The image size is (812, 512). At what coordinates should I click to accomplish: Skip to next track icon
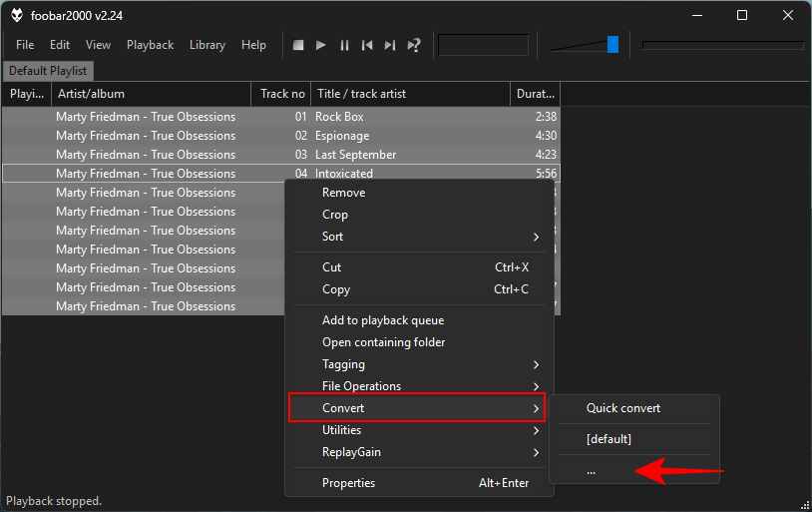pyautogui.click(x=390, y=45)
